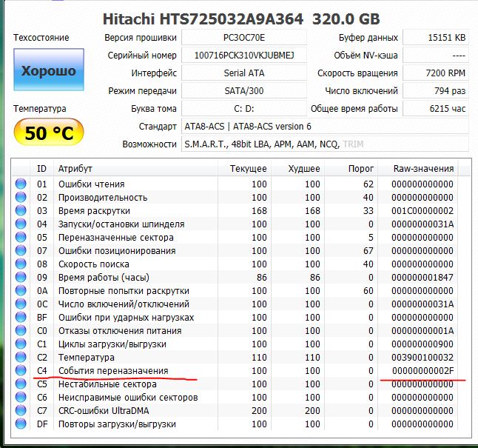Click status orb for Отказы отключения питания

coord(21,330)
